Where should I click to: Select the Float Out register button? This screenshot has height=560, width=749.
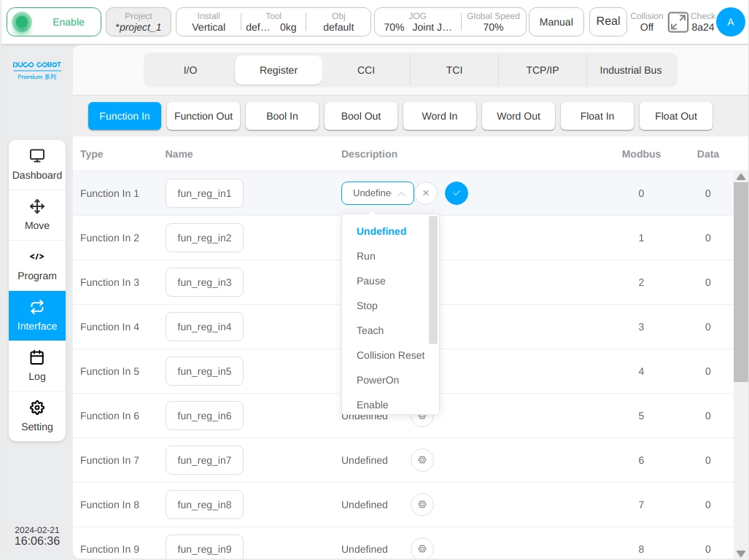coord(676,116)
